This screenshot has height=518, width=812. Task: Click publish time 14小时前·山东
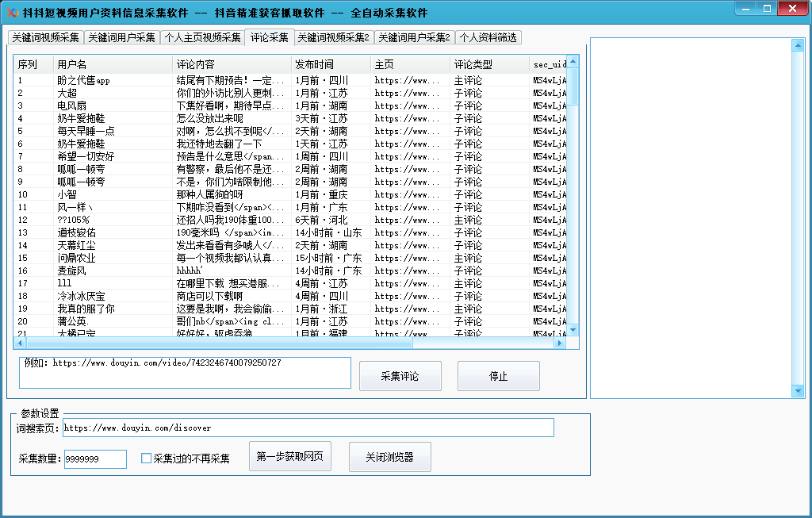point(328,232)
